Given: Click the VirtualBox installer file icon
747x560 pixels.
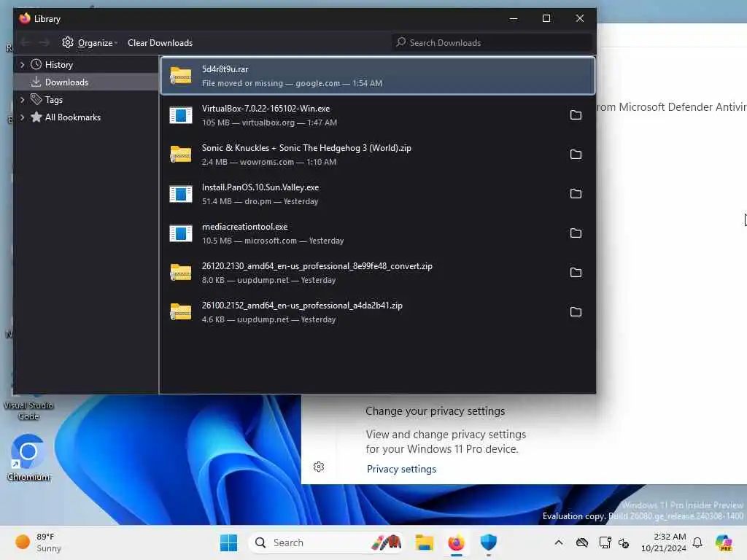Looking at the screenshot, I should (x=181, y=115).
